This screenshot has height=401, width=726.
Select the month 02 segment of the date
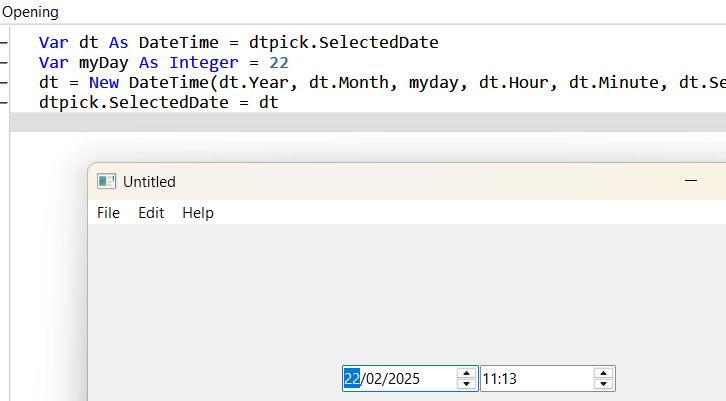[x=374, y=379]
